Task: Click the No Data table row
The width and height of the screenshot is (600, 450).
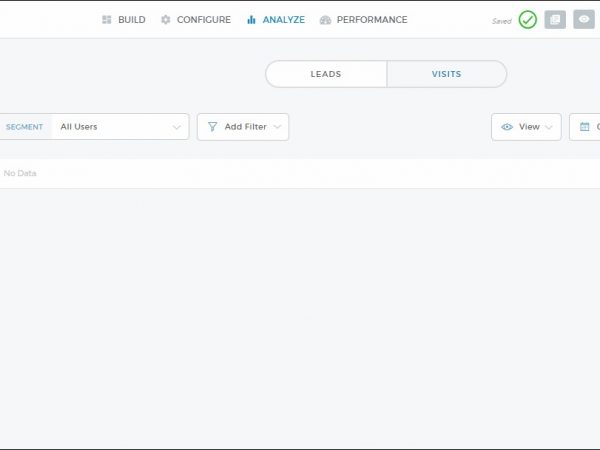Action: coord(300,173)
